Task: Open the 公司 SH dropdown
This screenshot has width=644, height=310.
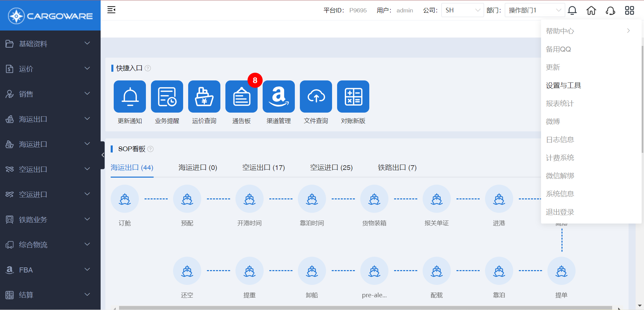Action: (462, 10)
